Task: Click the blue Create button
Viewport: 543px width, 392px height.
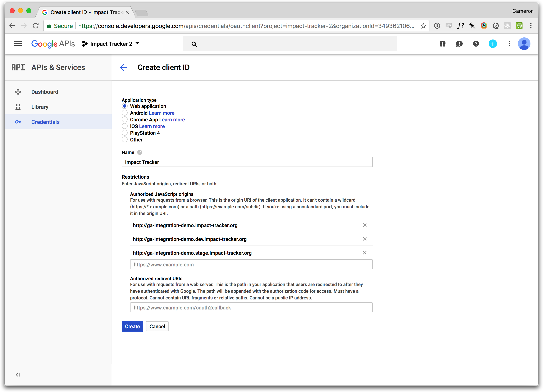Action: 132,326
